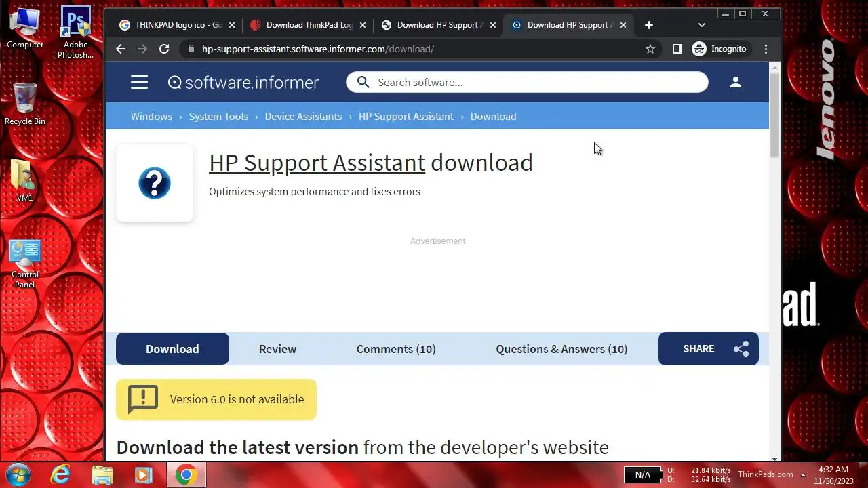Click the address bar URL
Viewport: 868px width, 488px height.
317,49
